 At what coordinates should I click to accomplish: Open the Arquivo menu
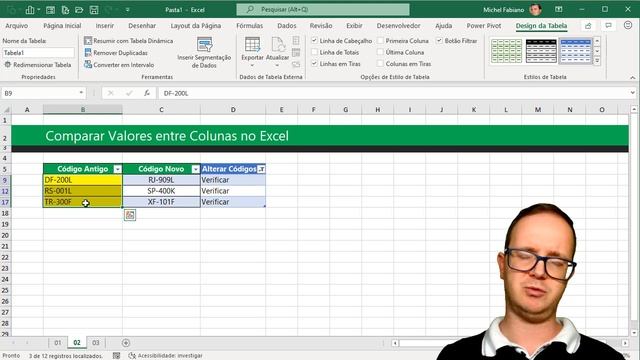[17, 25]
